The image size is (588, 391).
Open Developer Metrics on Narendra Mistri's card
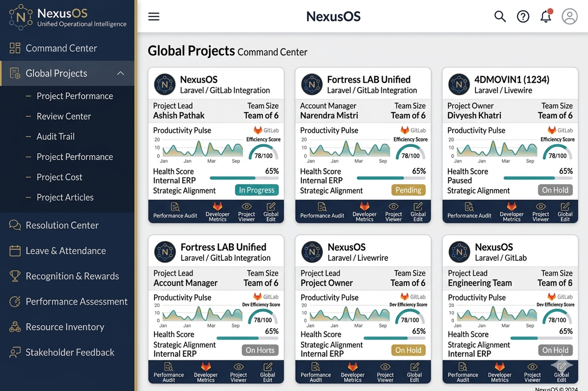(364, 211)
